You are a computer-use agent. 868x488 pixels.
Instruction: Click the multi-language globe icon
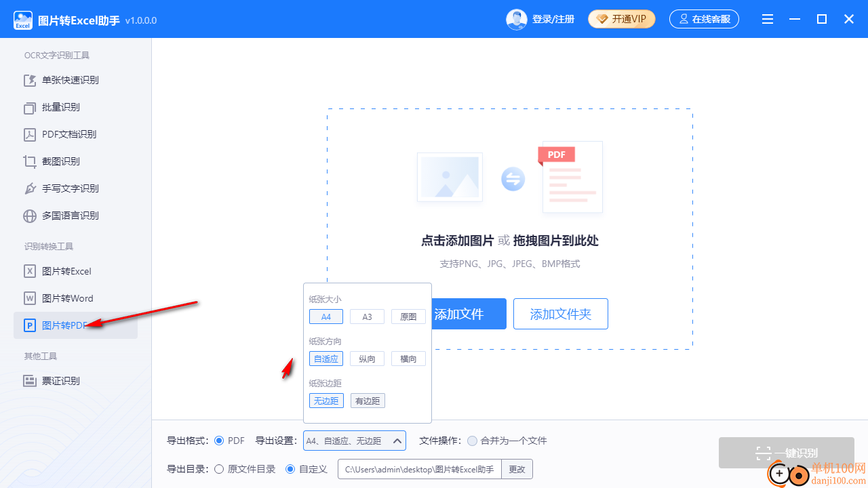click(30, 216)
